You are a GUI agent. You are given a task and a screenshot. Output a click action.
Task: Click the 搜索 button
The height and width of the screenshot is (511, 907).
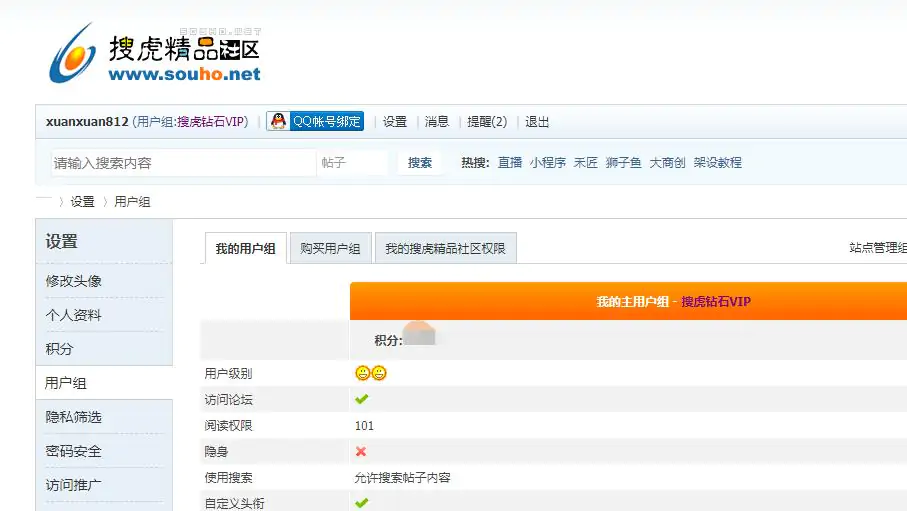[420, 163]
